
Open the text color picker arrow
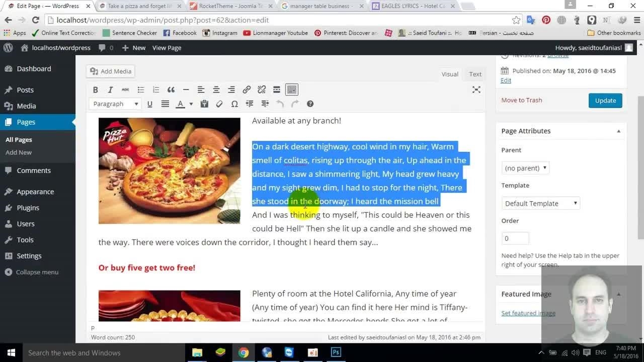click(191, 104)
